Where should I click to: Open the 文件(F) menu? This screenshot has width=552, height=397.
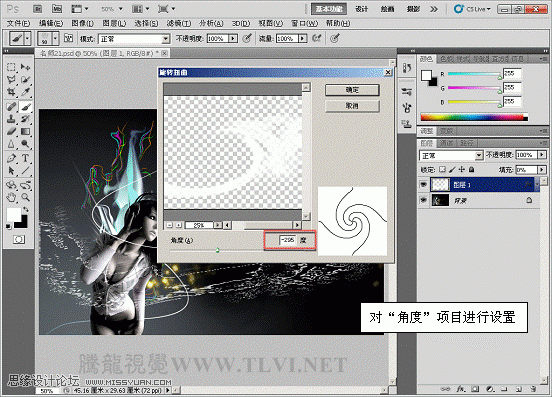coord(19,23)
